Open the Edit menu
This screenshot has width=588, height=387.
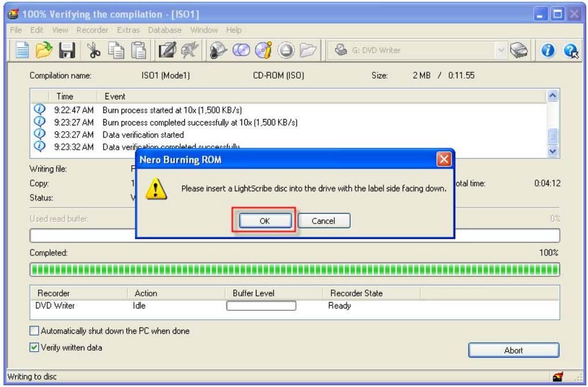[x=37, y=30]
